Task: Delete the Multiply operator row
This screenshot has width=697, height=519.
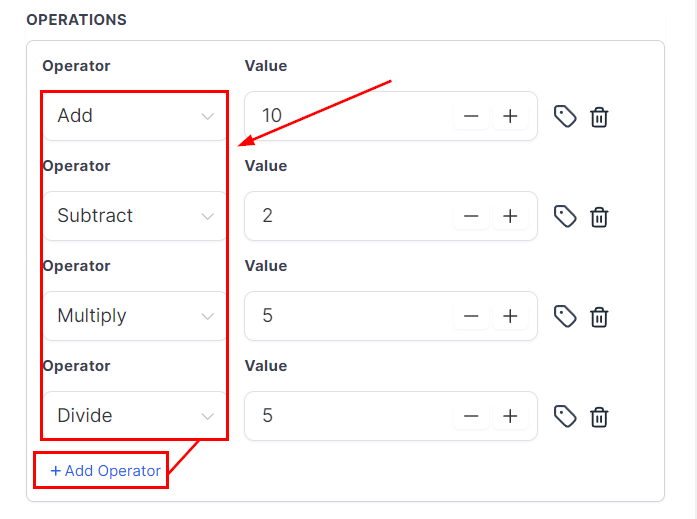Action: (599, 316)
